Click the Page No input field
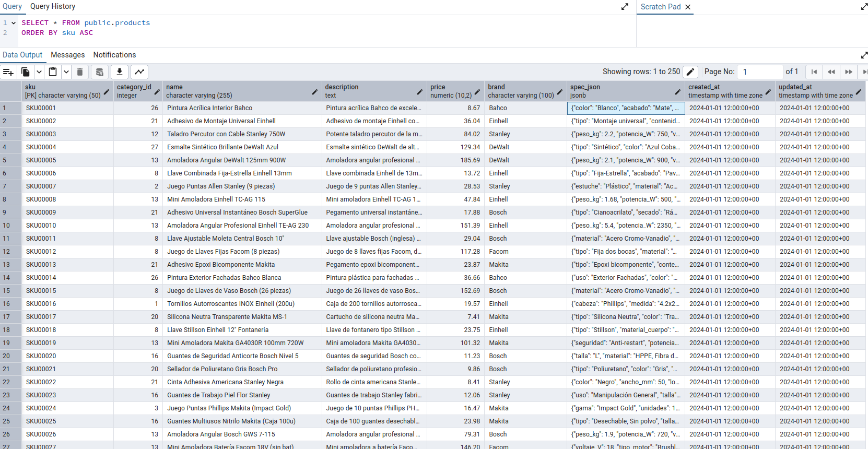Screen dimensions: 868x449 (761, 72)
